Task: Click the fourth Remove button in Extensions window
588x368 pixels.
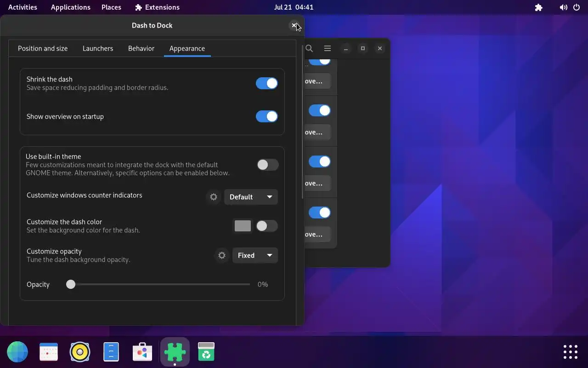Action: 317,234
